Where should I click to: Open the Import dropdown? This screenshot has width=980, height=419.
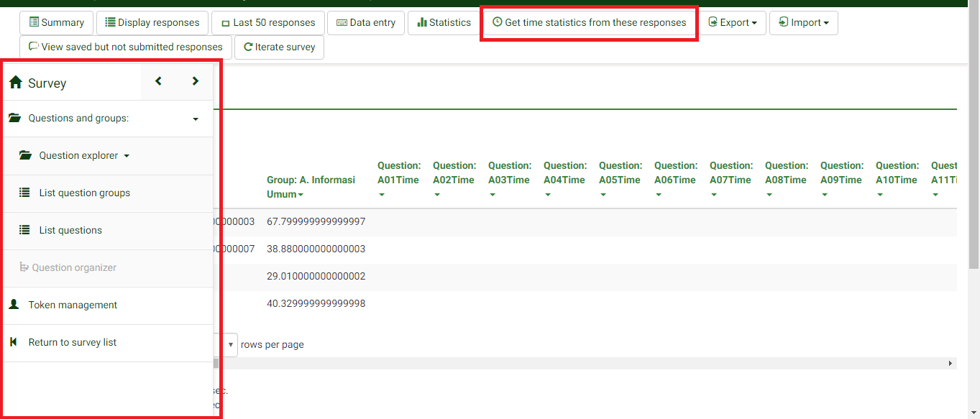(803, 22)
